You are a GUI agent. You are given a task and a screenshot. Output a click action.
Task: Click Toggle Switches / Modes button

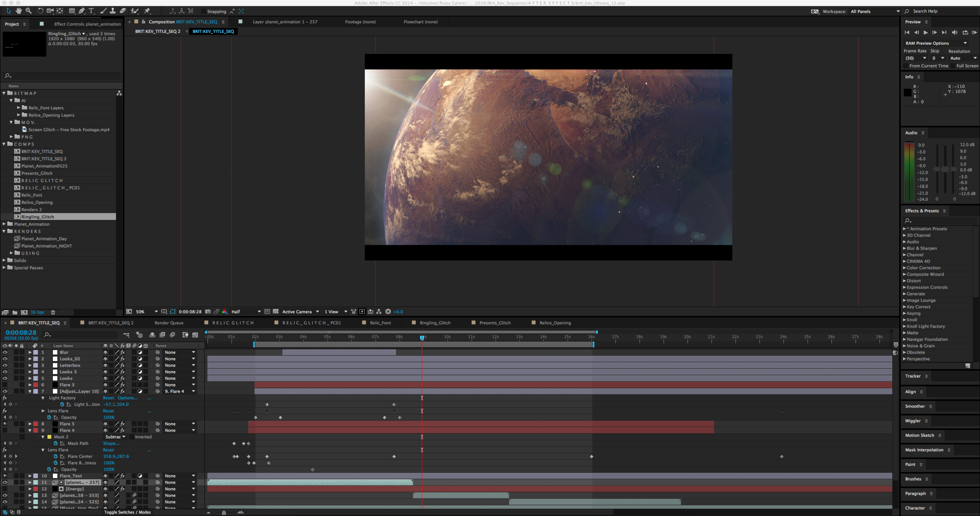127,512
